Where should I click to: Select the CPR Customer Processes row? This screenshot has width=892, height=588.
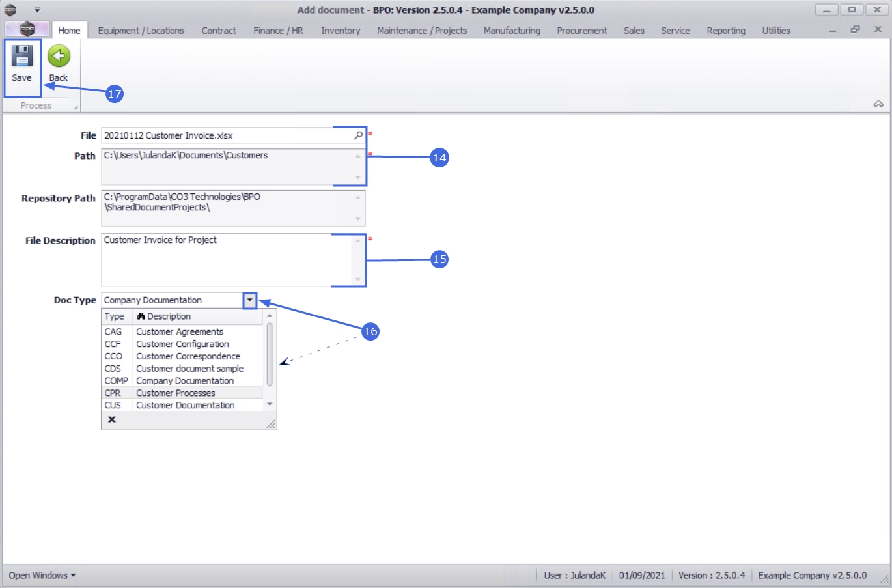(182, 393)
